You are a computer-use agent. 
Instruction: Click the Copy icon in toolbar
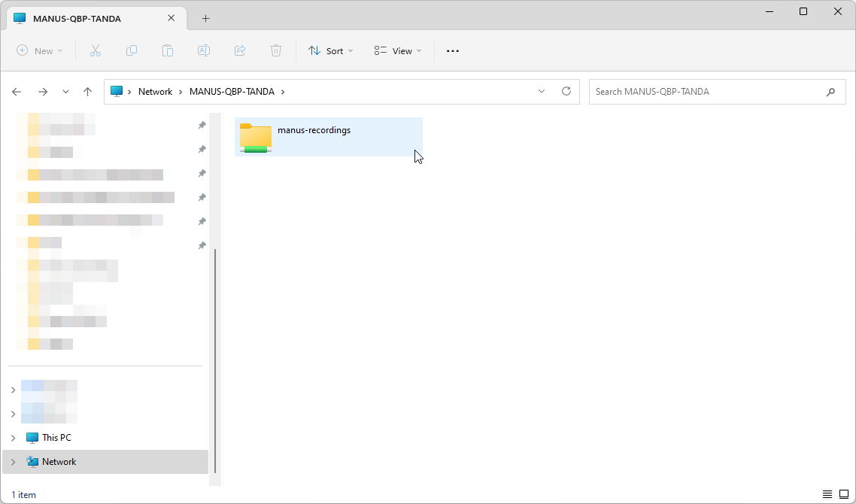132,51
